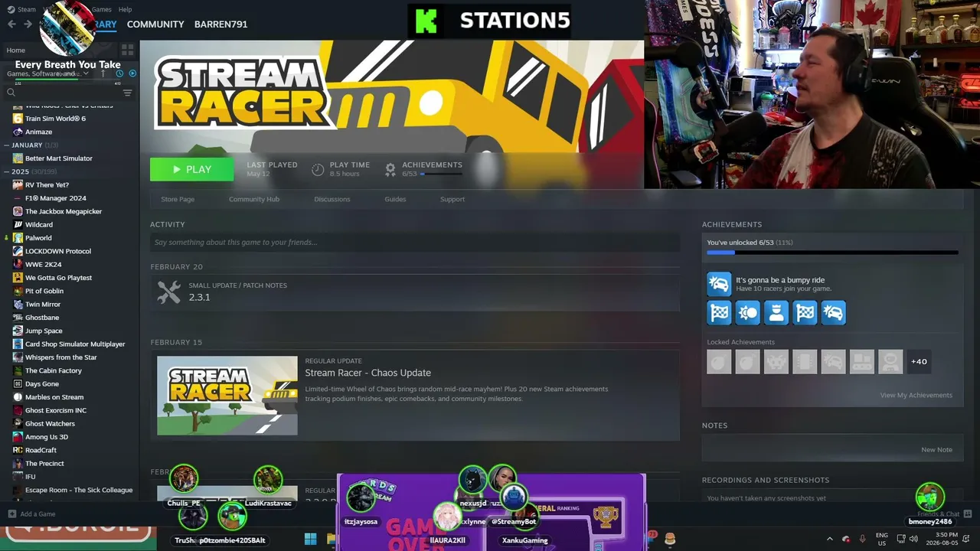The width and height of the screenshot is (980, 551).
Task: Open the 'It's gonna be a bumpy ride' achievement
Action: click(769, 284)
